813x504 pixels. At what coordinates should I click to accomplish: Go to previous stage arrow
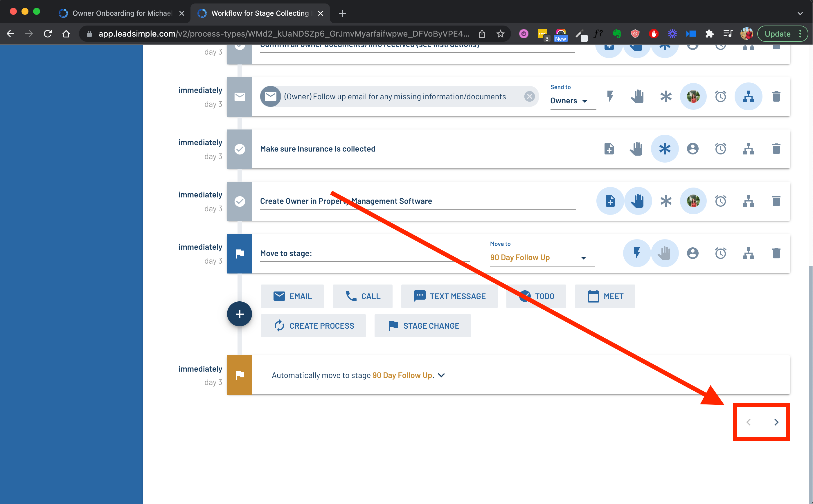748,422
